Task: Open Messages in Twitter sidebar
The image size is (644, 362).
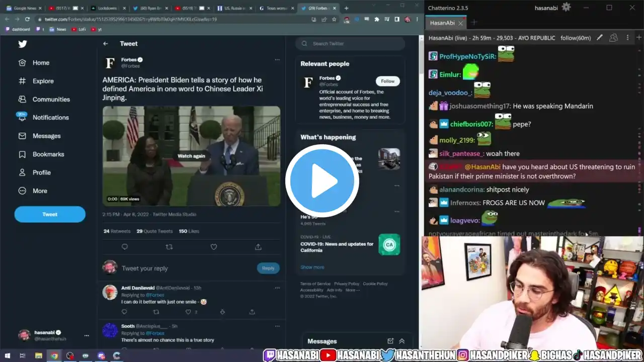Action: (39, 136)
